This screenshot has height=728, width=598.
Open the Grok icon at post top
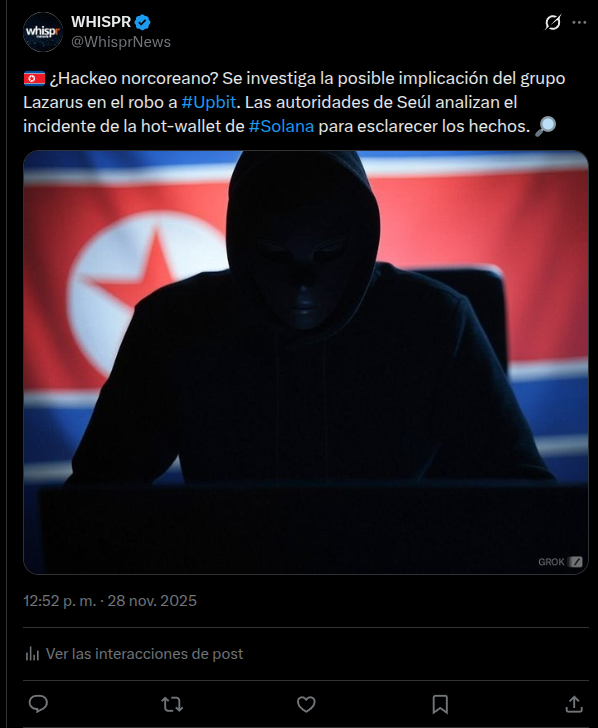click(x=552, y=22)
